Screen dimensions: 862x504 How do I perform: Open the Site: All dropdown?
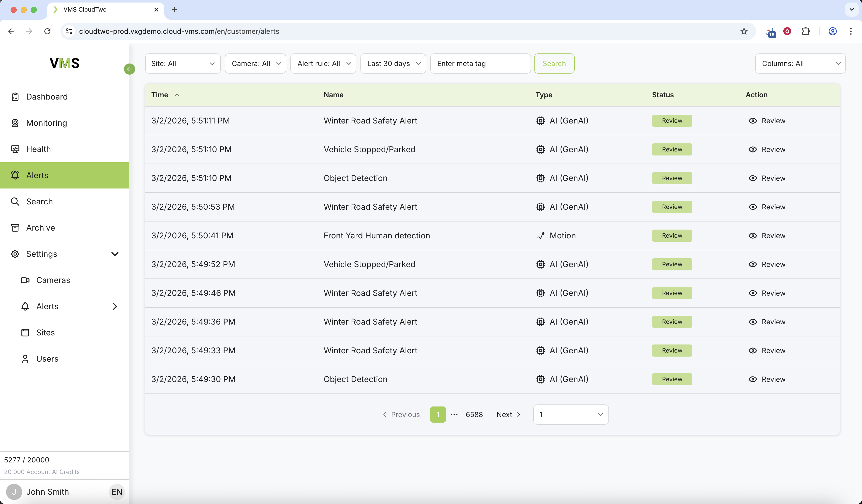coord(183,64)
